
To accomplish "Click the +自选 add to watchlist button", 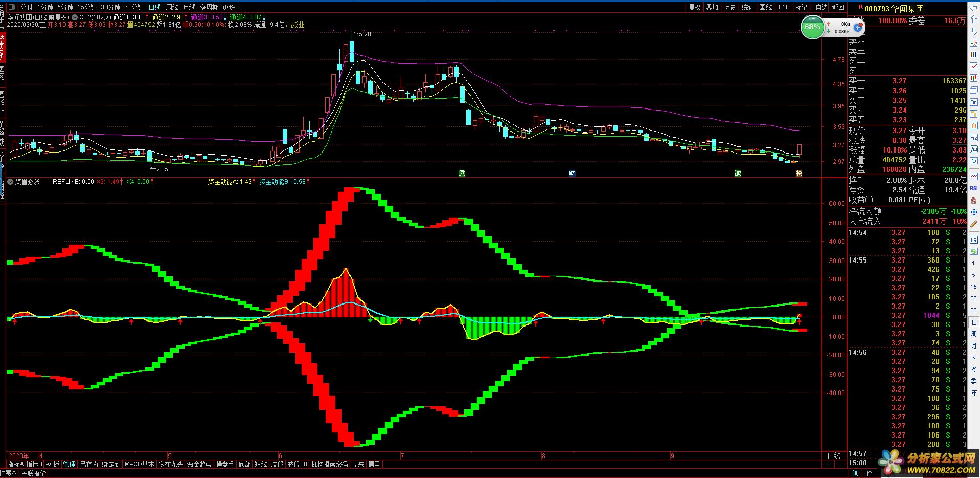I will pyautogui.click(x=820, y=7).
